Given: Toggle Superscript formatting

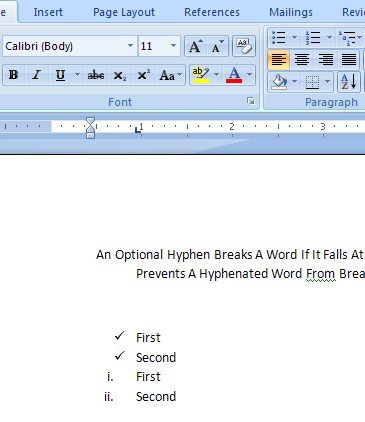Looking at the screenshot, I should pyautogui.click(x=143, y=75).
